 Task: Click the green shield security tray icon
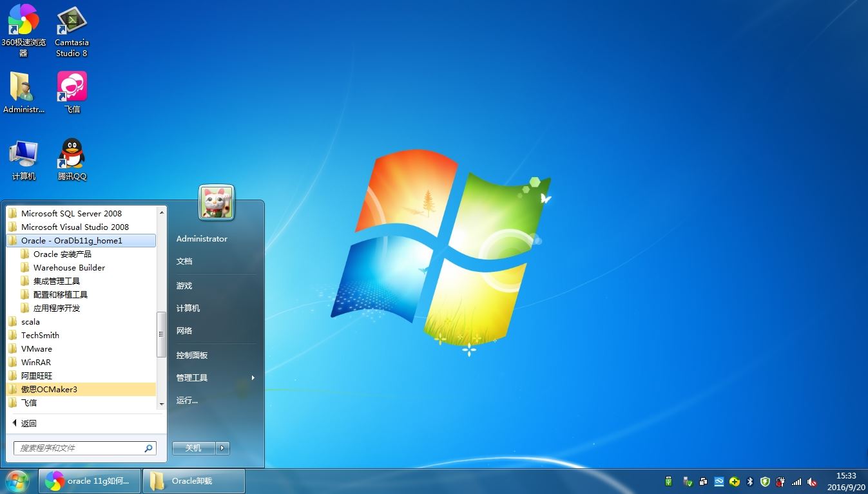765,481
